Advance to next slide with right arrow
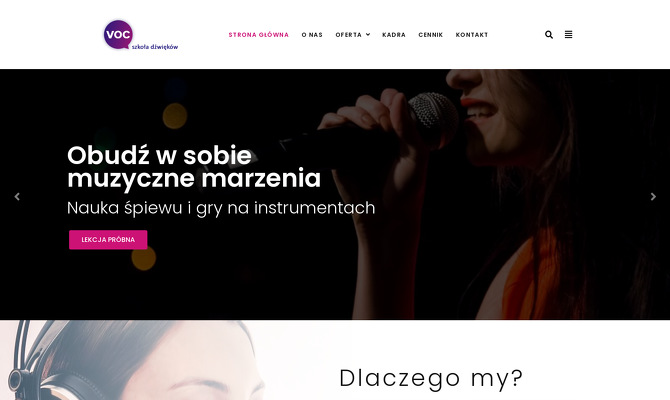The width and height of the screenshot is (670, 400). click(653, 197)
